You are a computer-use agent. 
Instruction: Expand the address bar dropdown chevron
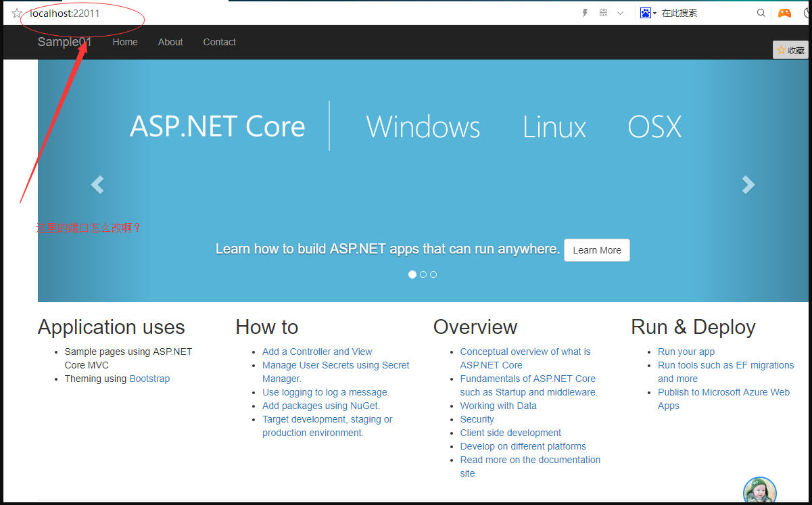coord(620,13)
